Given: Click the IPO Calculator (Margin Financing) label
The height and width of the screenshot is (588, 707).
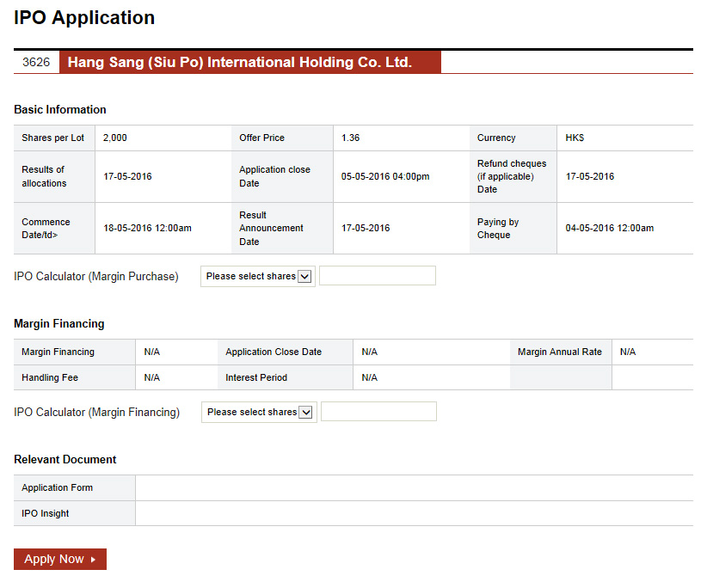Looking at the screenshot, I should tap(96, 412).
